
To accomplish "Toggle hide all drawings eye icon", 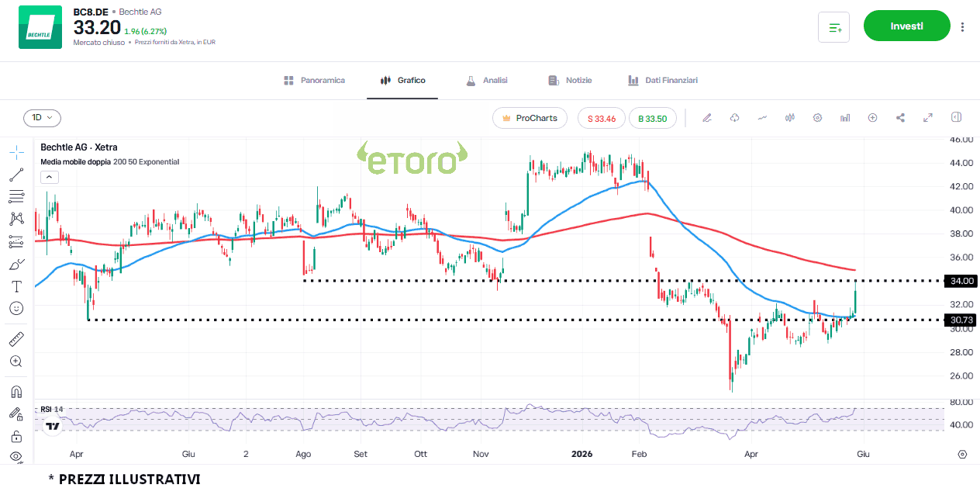I will pyautogui.click(x=16, y=456).
